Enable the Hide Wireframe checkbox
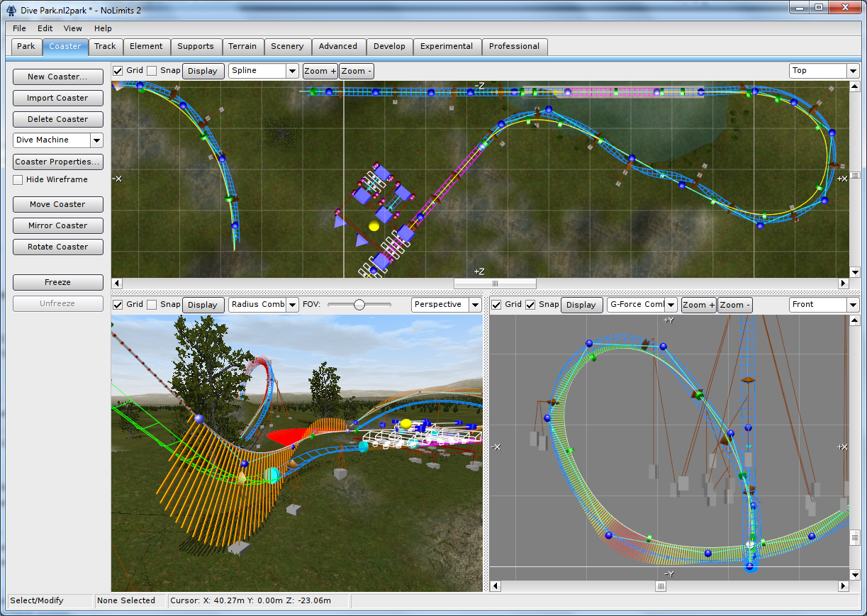The height and width of the screenshot is (616, 867). point(18,180)
